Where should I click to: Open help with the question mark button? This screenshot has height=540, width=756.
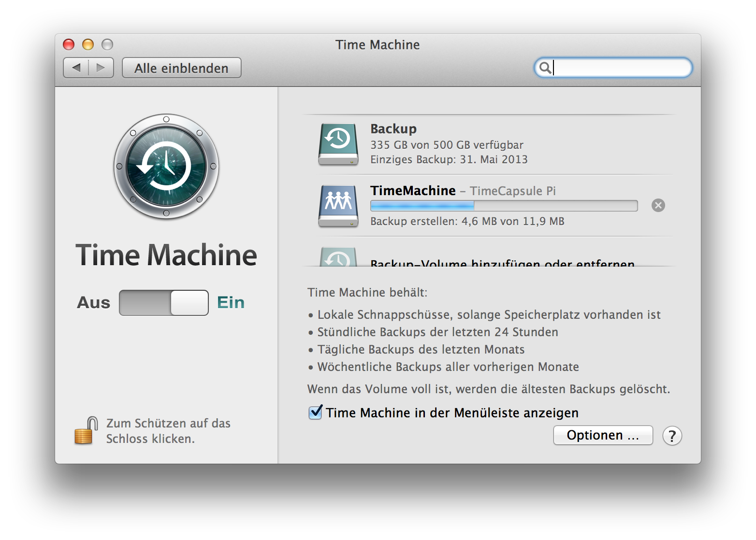[x=672, y=436]
